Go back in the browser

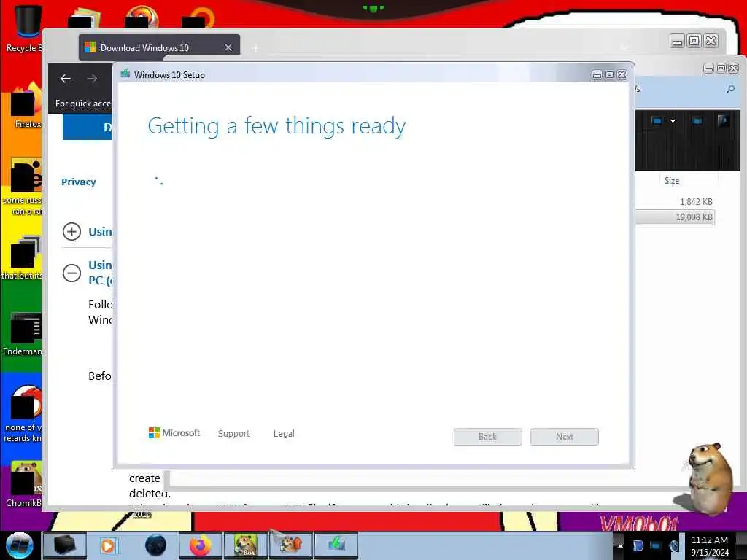(66, 79)
